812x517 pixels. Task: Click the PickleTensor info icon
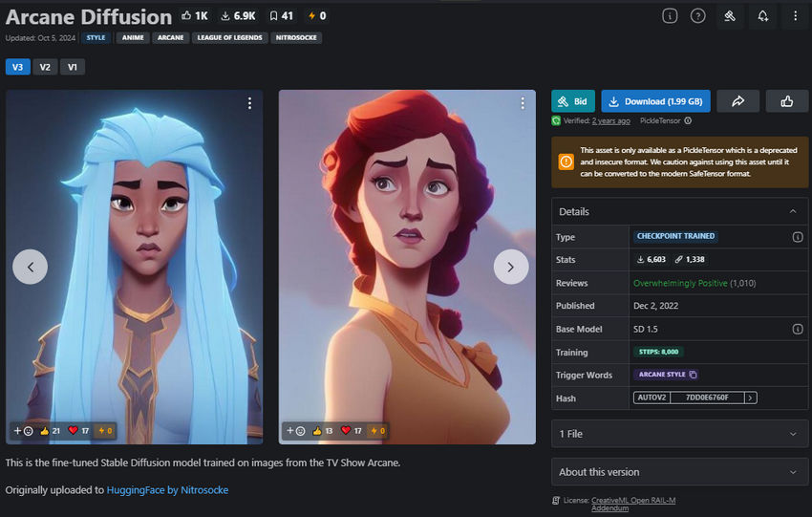[688, 120]
